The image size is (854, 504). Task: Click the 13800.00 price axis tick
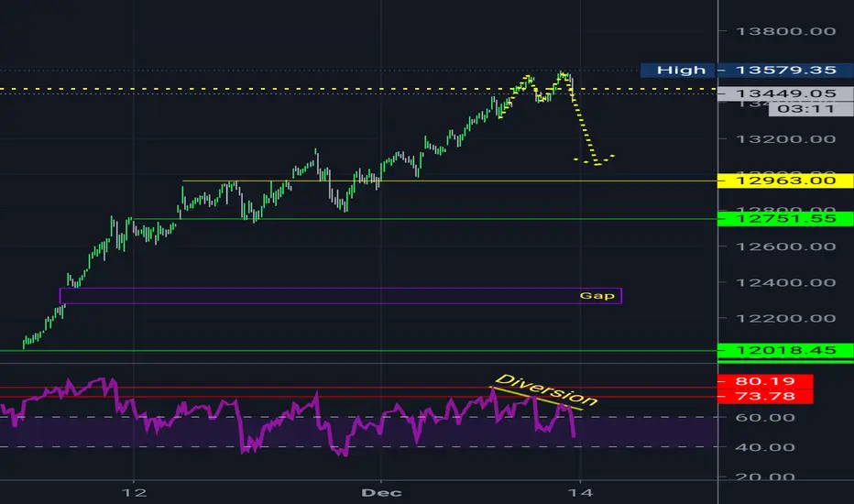(785, 31)
